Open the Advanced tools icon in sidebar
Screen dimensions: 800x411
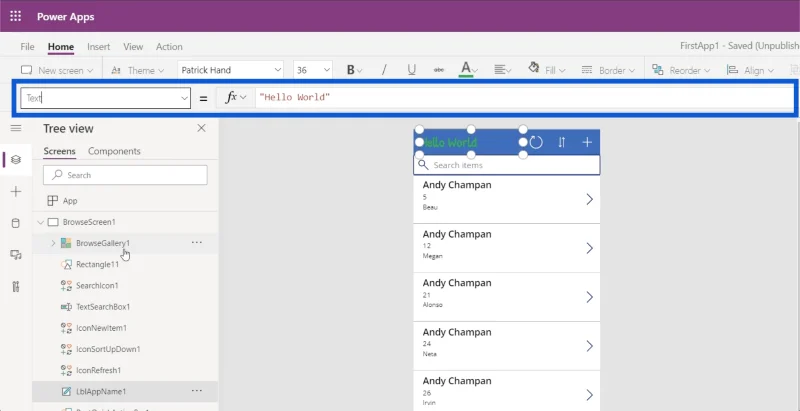click(x=16, y=286)
